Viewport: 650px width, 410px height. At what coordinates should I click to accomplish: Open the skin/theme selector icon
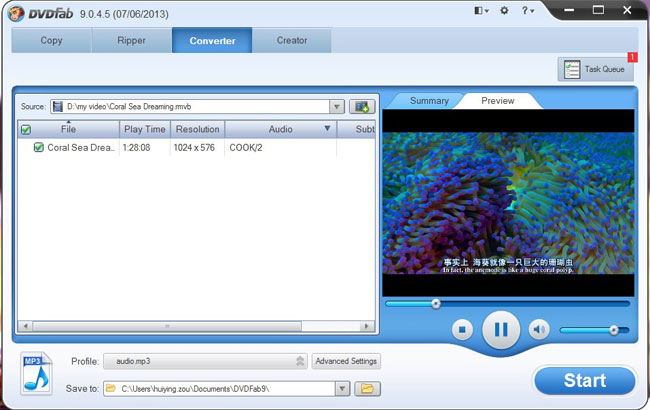(481, 11)
